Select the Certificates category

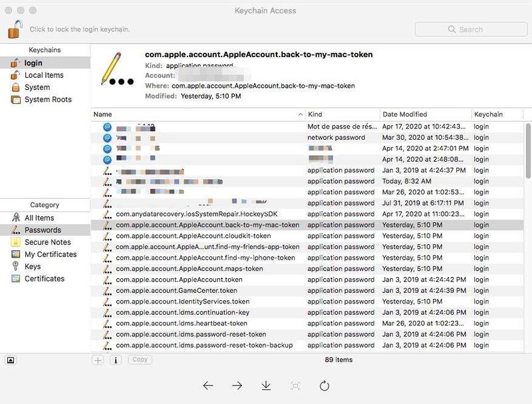[x=45, y=279]
